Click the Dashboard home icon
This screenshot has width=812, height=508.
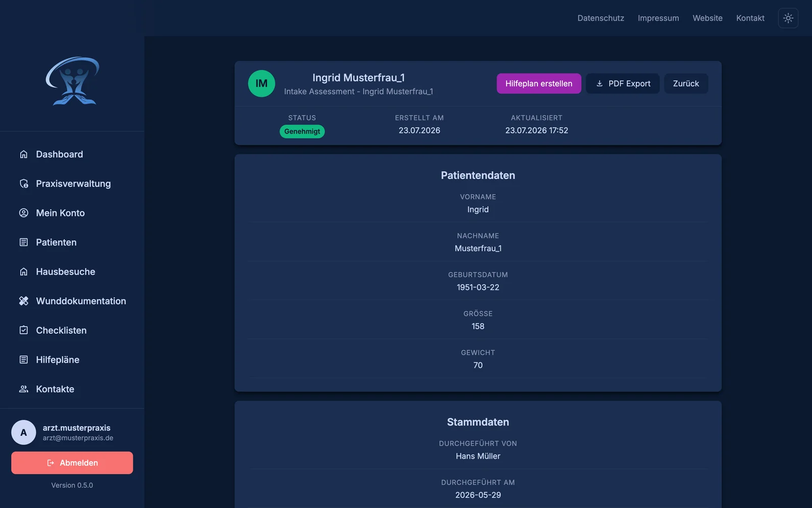(x=23, y=154)
